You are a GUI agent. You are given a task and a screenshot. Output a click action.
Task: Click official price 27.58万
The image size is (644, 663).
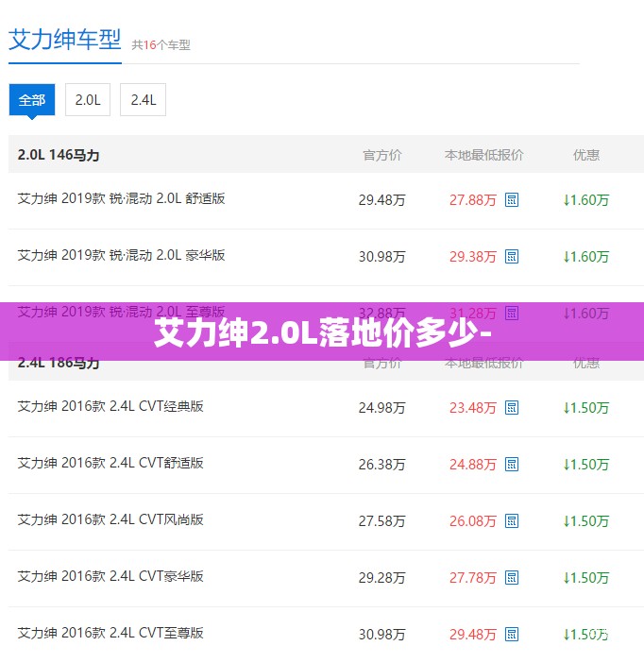pos(381,521)
